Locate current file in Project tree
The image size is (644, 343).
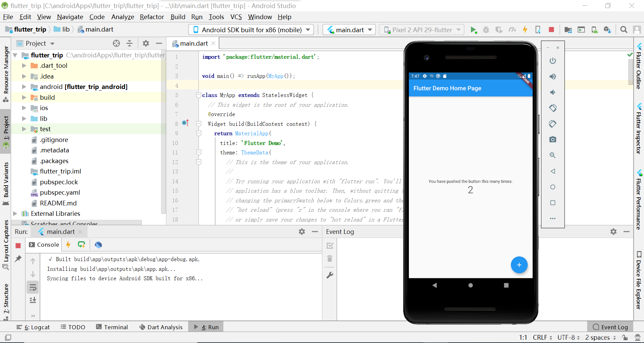point(116,43)
